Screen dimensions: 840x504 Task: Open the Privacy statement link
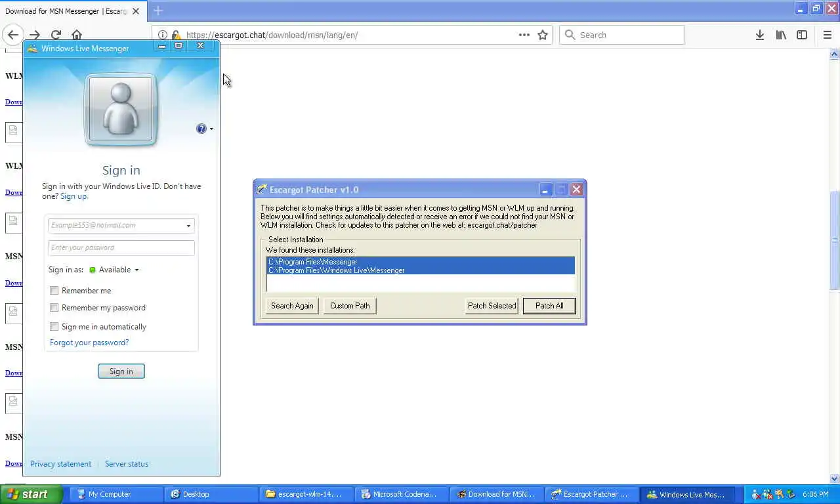click(60, 464)
